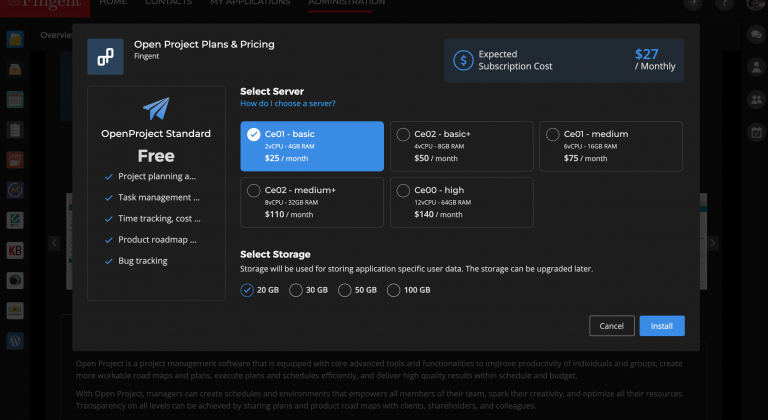Open the 'How do I choose a server?' link

point(288,103)
